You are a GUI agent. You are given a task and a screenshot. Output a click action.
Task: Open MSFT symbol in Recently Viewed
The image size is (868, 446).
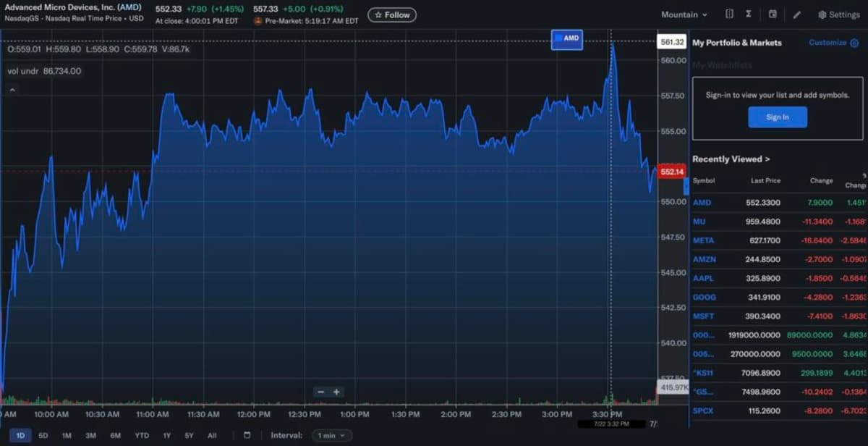(x=703, y=316)
